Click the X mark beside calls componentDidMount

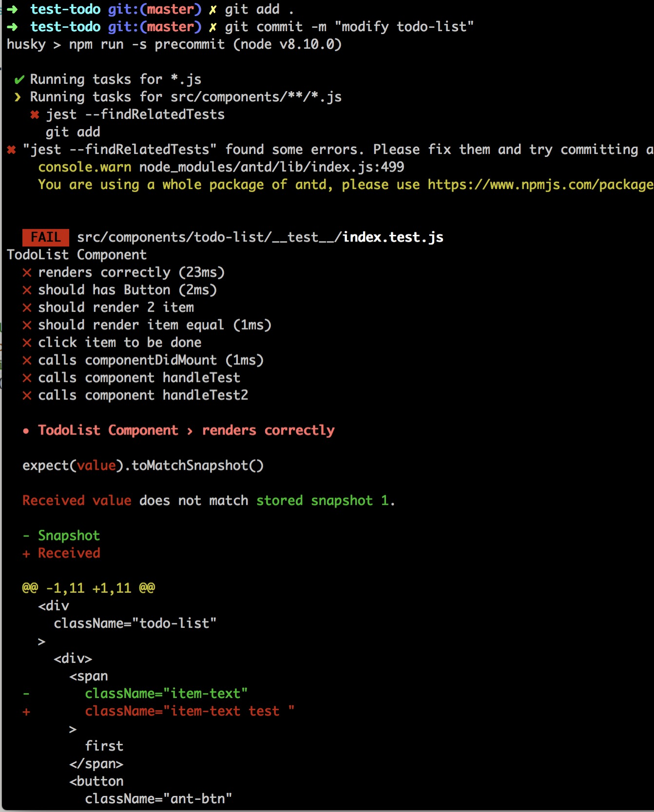point(27,360)
